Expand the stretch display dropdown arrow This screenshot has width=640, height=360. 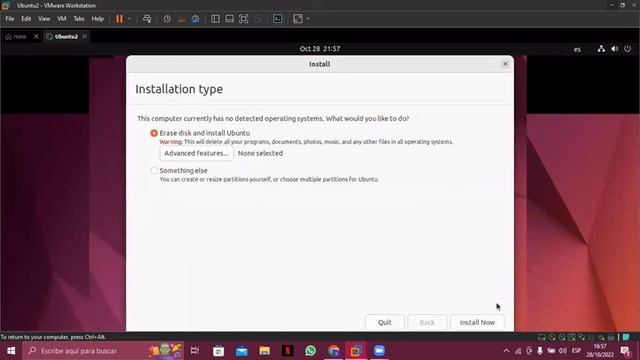click(308, 19)
